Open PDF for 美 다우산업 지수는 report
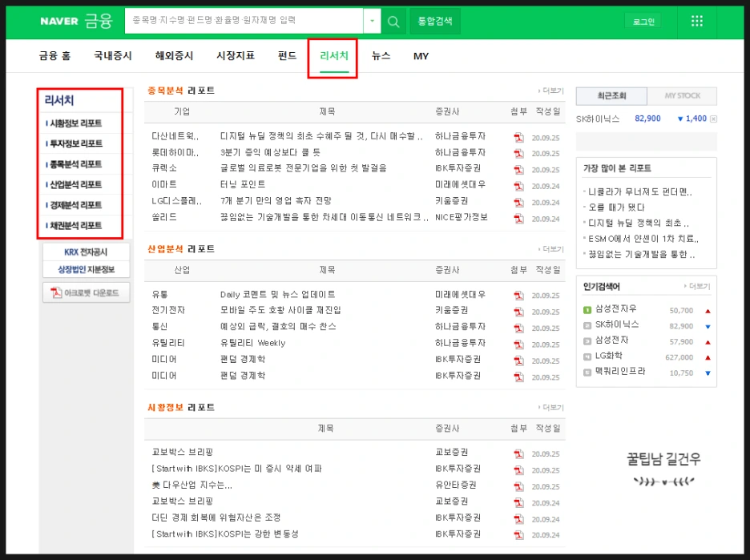 pyautogui.click(x=518, y=486)
